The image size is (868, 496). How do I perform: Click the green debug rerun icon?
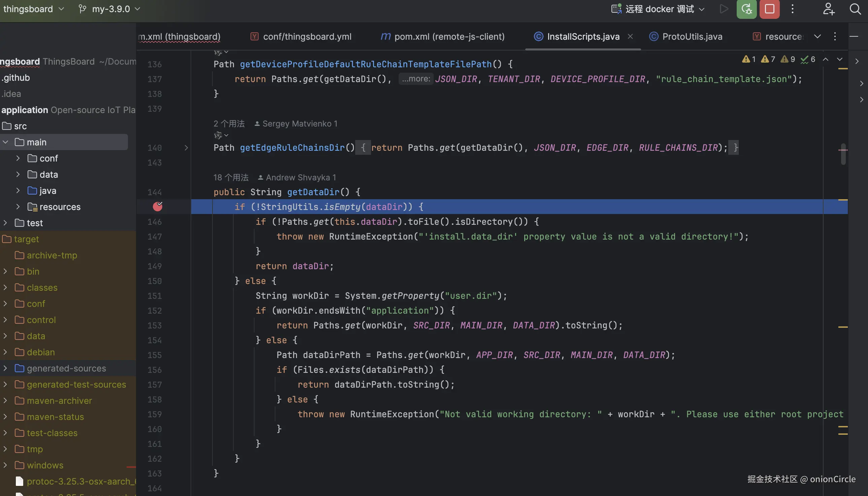coord(746,9)
